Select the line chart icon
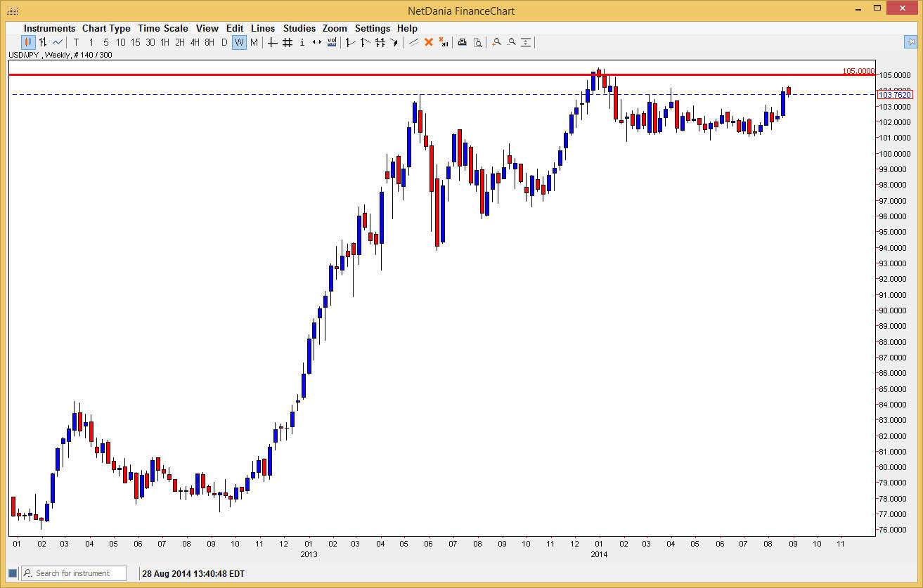 [x=57, y=42]
